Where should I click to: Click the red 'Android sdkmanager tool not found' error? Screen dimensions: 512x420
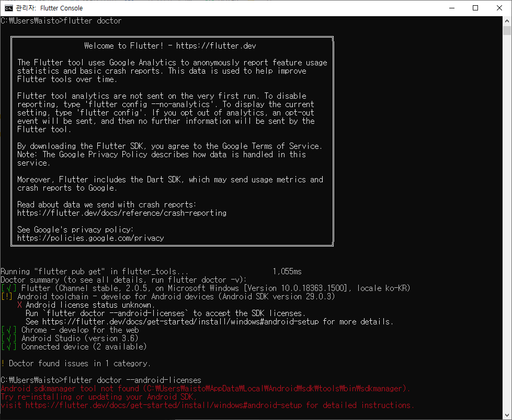(x=206, y=388)
